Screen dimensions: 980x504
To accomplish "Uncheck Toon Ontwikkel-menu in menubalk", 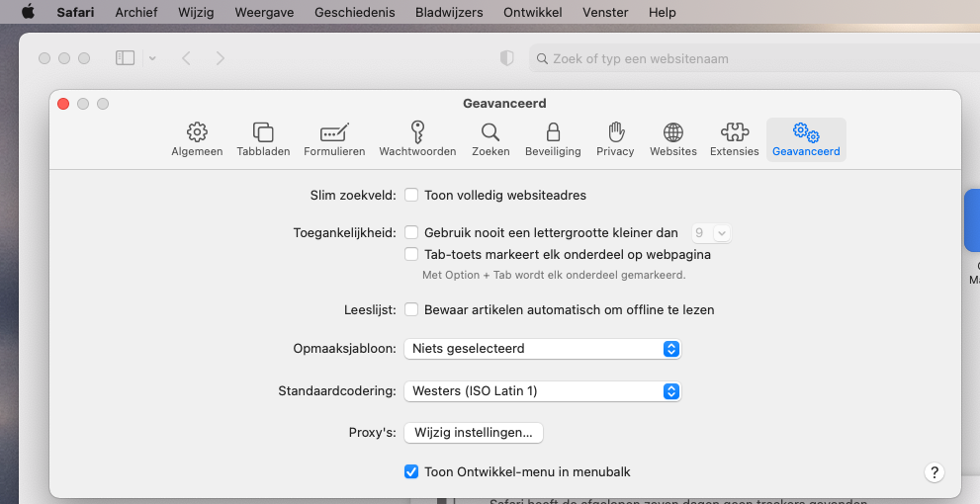I will pyautogui.click(x=411, y=471).
